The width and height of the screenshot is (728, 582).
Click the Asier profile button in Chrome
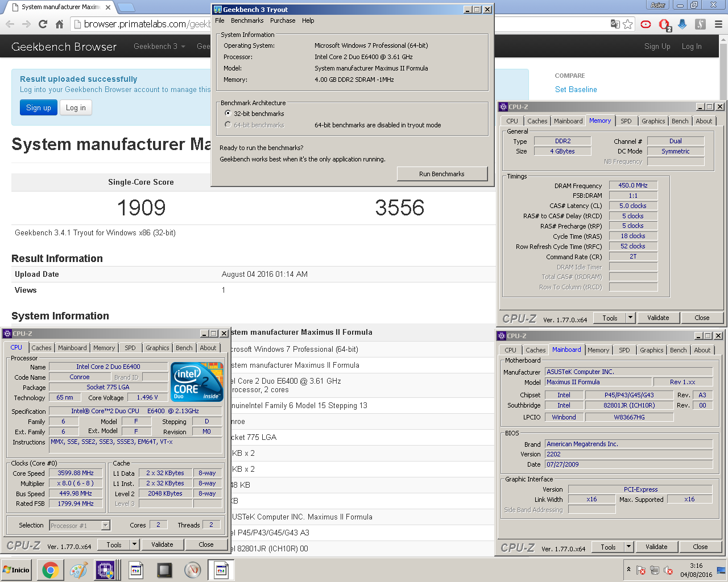click(x=658, y=5)
